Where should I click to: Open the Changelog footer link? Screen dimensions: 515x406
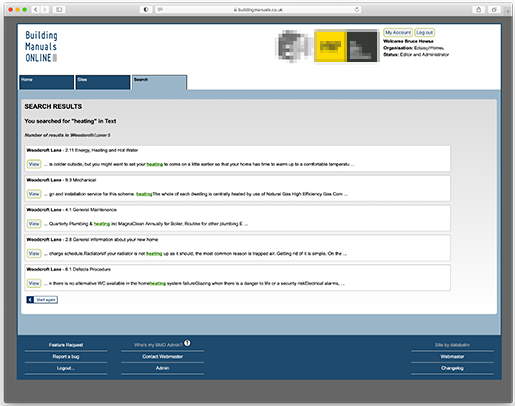[452, 368]
